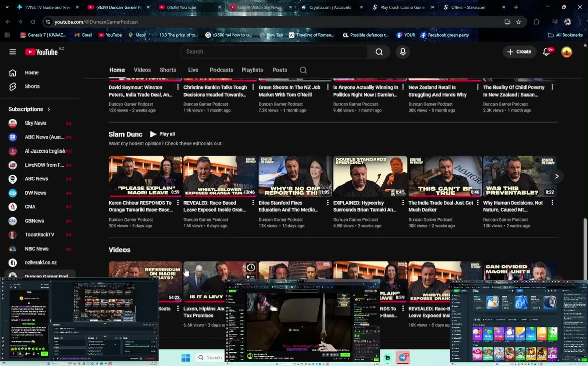Play all Slam Dunc videos
The height and width of the screenshot is (366, 588).
tap(163, 134)
